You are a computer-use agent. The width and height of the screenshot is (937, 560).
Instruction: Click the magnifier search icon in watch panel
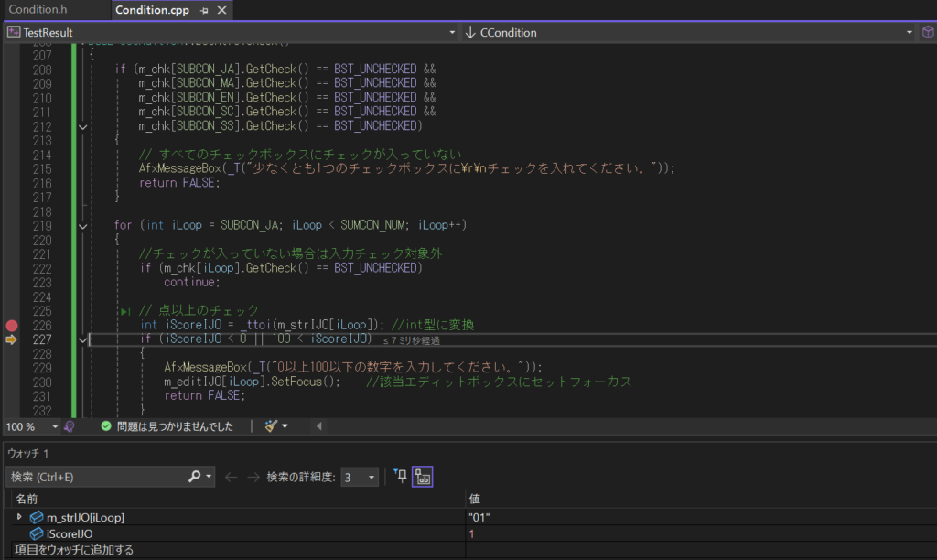pos(194,477)
